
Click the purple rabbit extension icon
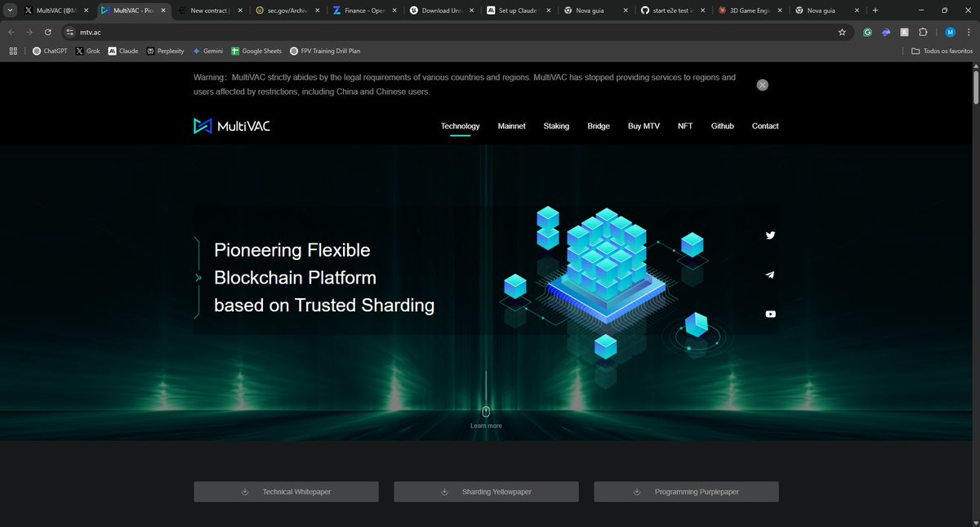tap(886, 32)
